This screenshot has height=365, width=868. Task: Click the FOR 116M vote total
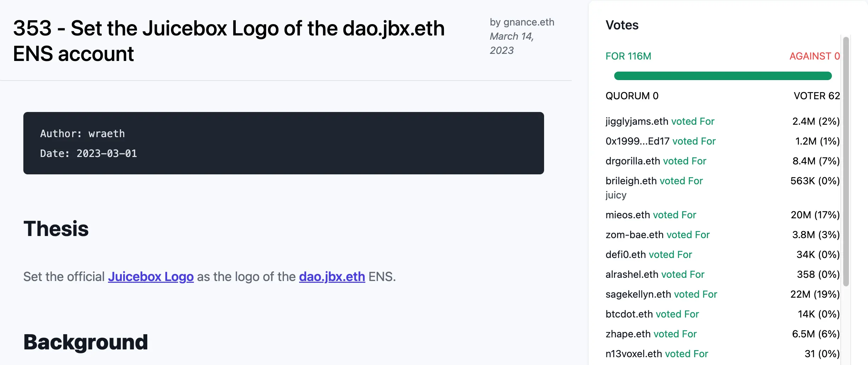(x=628, y=56)
